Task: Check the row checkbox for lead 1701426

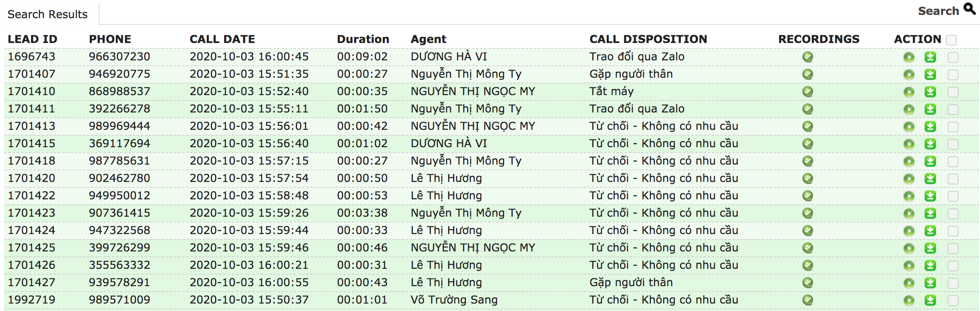Action: pyautogui.click(x=953, y=266)
